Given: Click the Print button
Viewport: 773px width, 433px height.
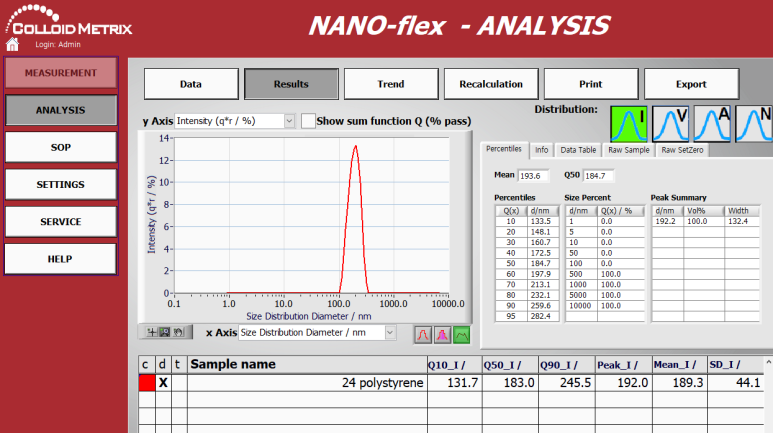Looking at the screenshot, I should pos(591,84).
